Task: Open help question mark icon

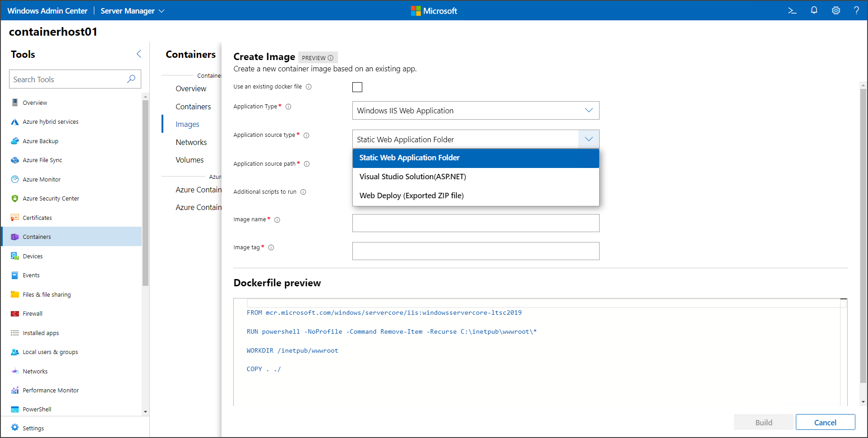Action: tap(856, 10)
